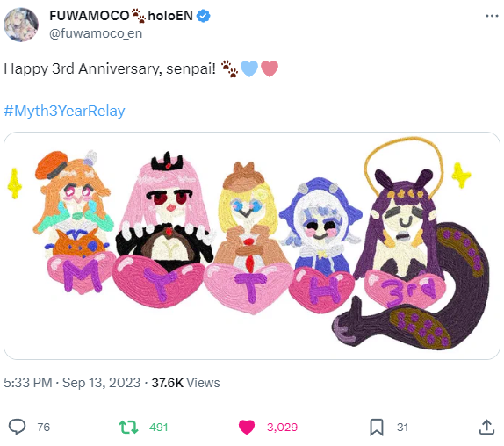
Task: Click the 76 replies count
Action: 43,428
